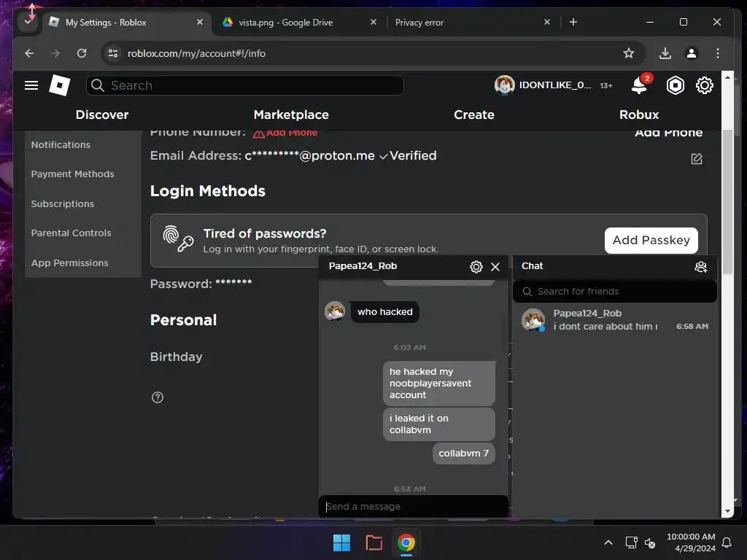The width and height of the screenshot is (747, 560).
Task: Click the Search for friends field
Action: click(614, 292)
